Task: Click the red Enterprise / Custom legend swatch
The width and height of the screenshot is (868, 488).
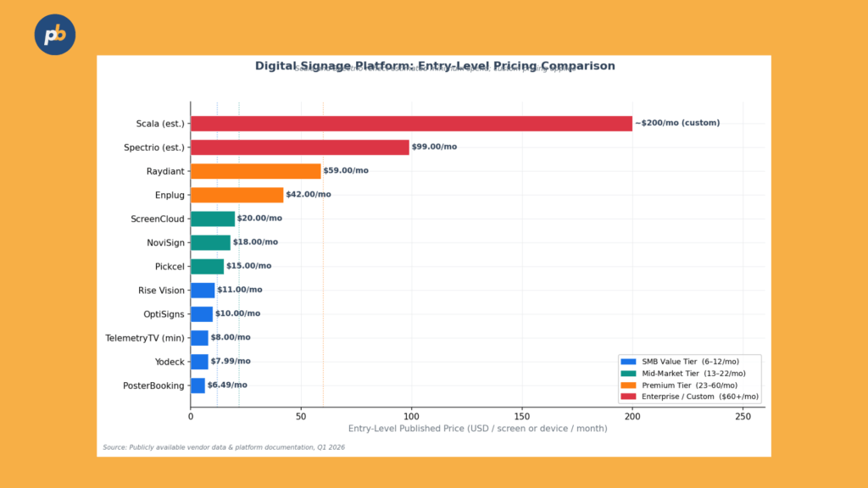Action: pos(628,396)
